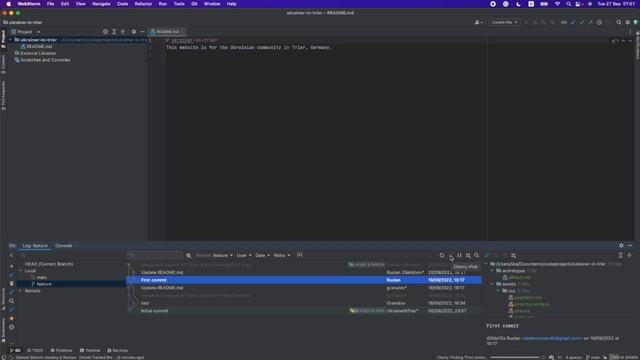This screenshot has width=640, height=360.
Task: Toggle the bookmark icon after Paths filter
Action: pos(300,255)
